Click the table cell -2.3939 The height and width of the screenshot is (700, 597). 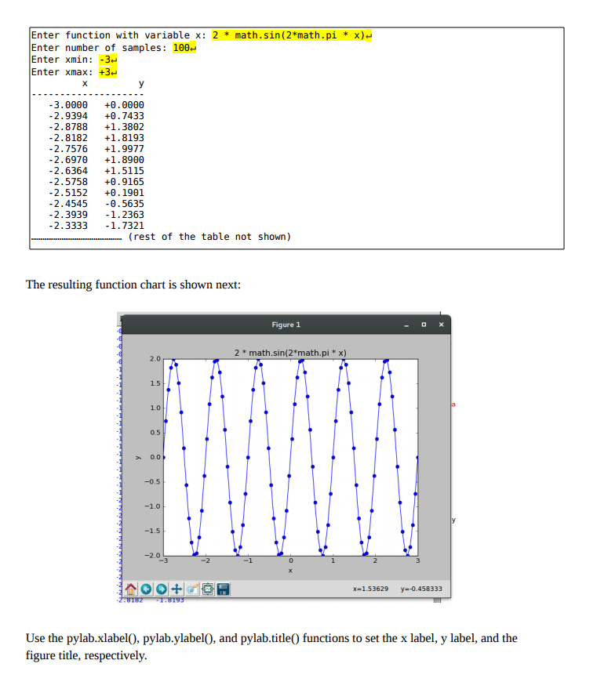click(68, 215)
